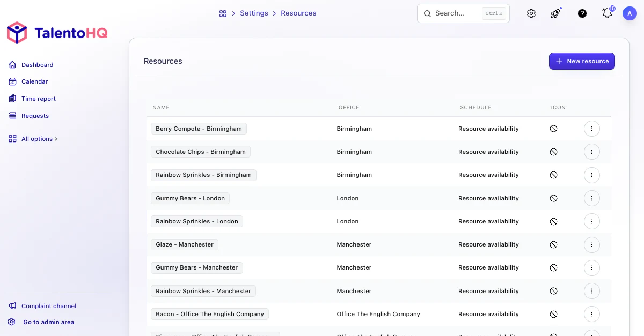Click no-icon symbol for Gummy Bears - London
The width and height of the screenshot is (644, 336).
pos(553,198)
